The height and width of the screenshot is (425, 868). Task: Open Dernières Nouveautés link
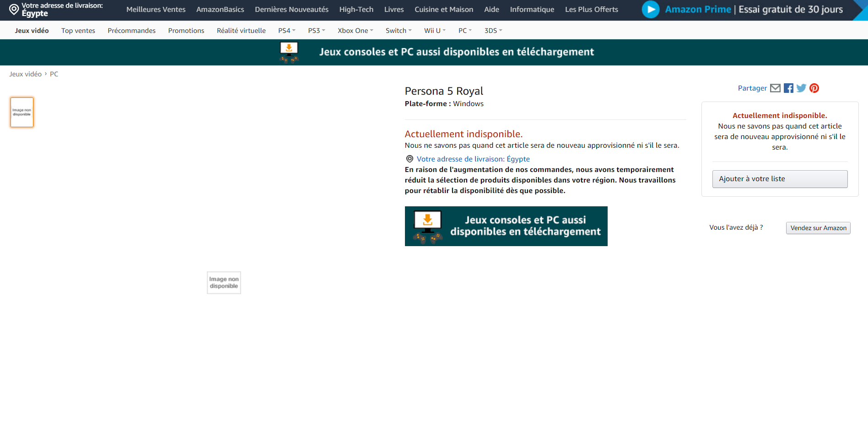(291, 10)
